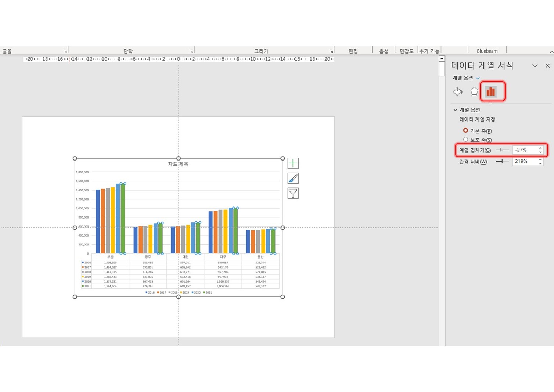Open the 계열 옵션 blue dropdown arrow
The height and width of the screenshot is (392, 554).
pos(478,78)
